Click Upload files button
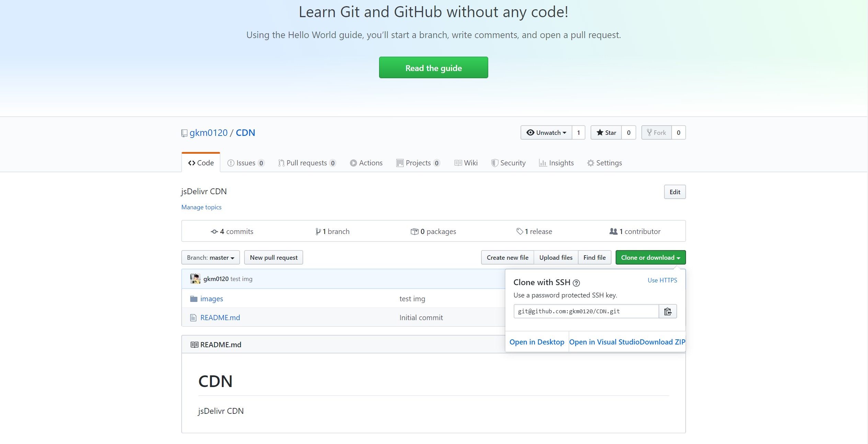This screenshot has height=444, width=868. (x=556, y=257)
